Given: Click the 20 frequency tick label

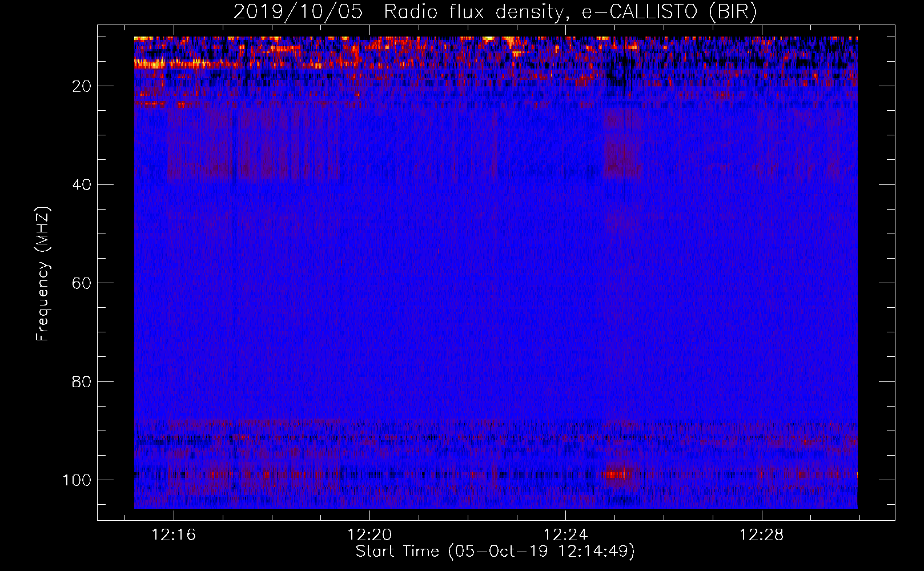Looking at the screenshot, I should [82, 86].
